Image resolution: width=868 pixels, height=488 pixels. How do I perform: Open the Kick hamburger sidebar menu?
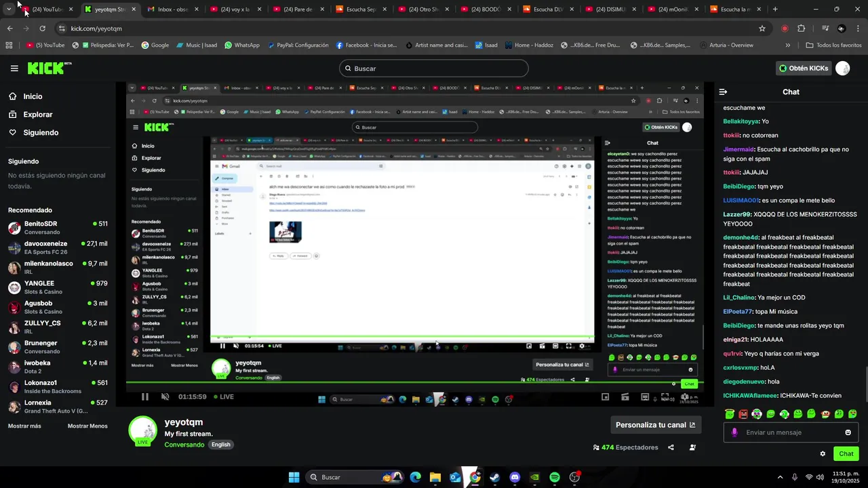tap(14, 68)
